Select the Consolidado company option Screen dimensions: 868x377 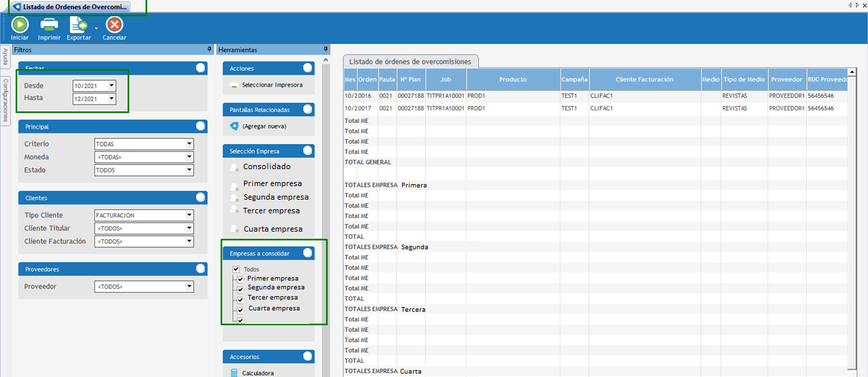(x=235, y=168)
